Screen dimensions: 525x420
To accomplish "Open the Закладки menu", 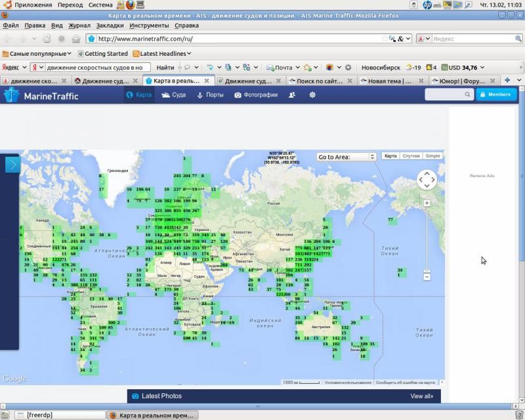I will pyautogui.click(x=109, y=26).
